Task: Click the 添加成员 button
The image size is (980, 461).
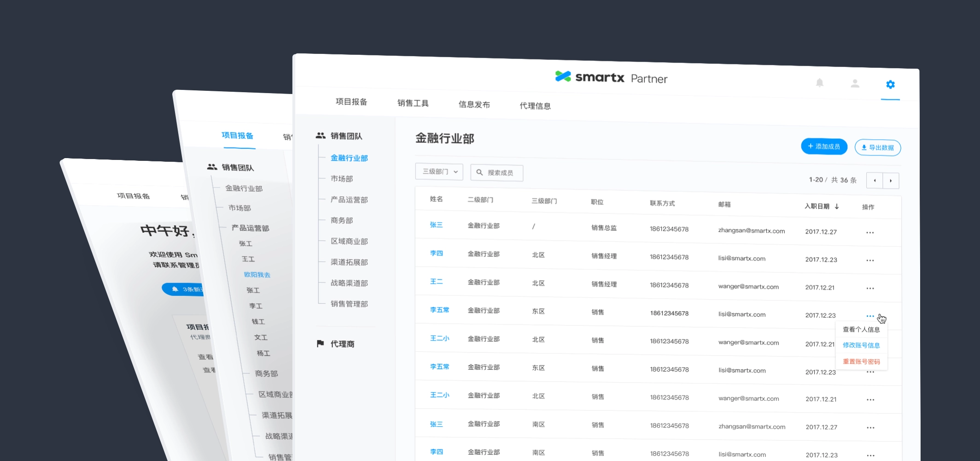Action: pos(823,147)
